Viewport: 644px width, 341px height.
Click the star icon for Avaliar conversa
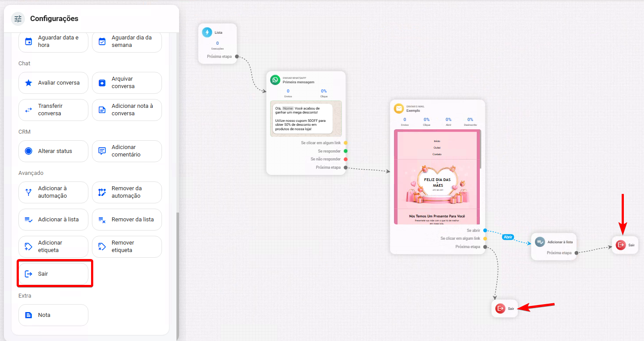(x=28, y=83)
